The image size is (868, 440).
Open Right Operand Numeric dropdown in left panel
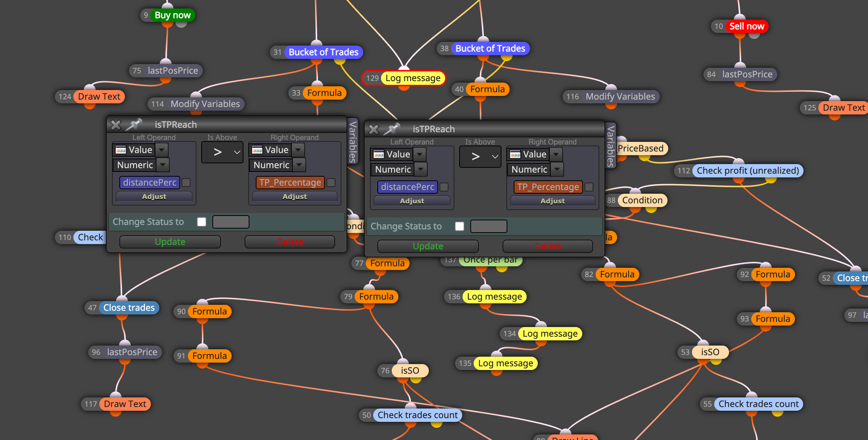pos(299,165)
